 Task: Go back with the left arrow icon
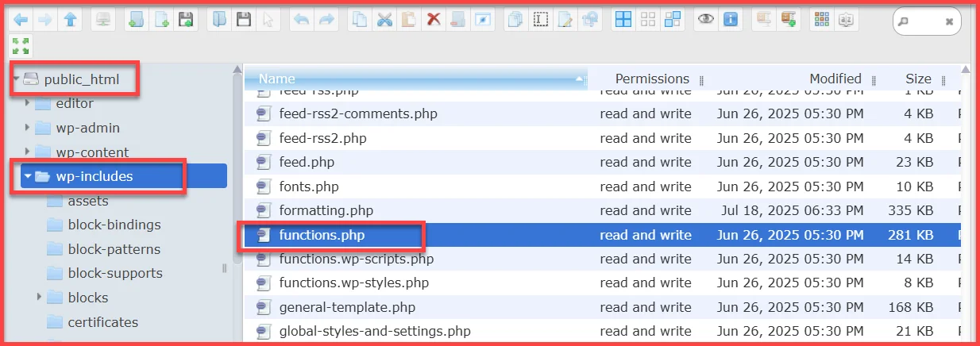point(21,19)
